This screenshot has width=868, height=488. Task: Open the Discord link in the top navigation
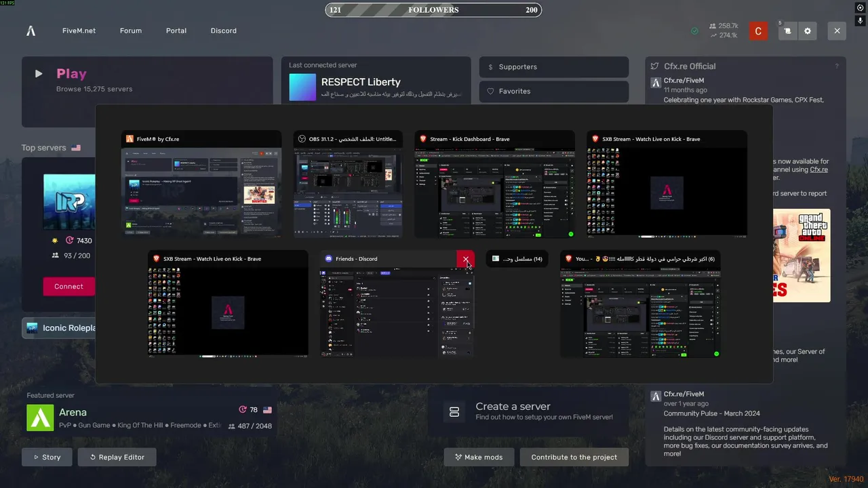pos(224,30)
